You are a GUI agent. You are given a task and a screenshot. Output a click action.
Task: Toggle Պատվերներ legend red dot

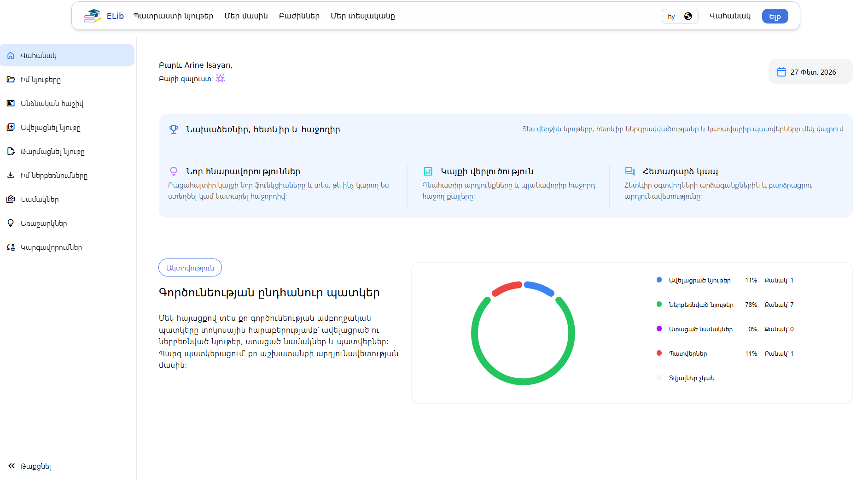[659, 353]
